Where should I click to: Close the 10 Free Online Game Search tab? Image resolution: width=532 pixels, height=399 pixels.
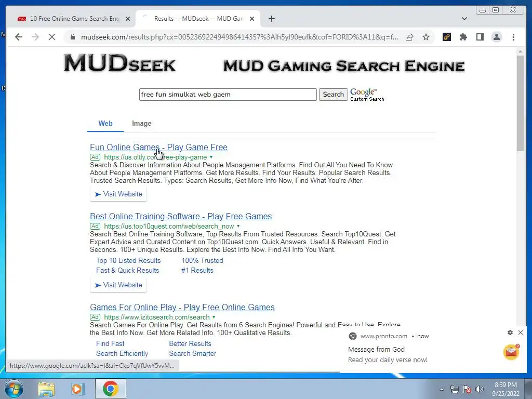tap(128, 19)
